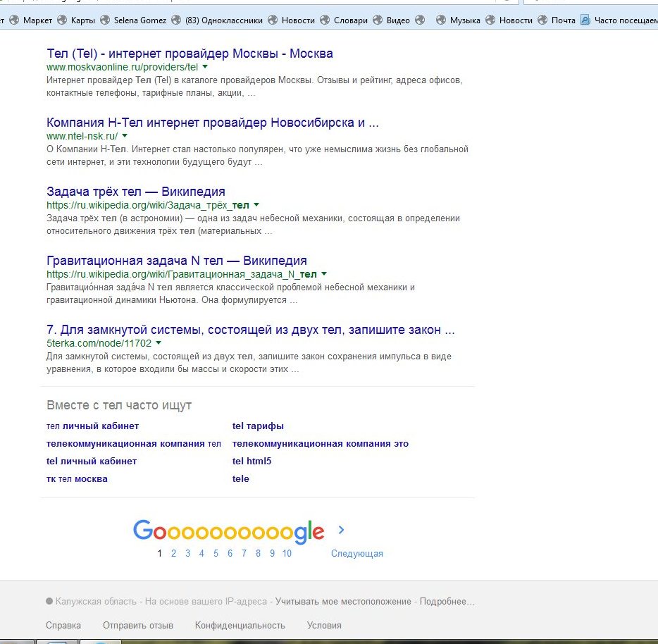The width and height of the screenshot is (658, 644).
Task: Click Подробнее… location link
Action: 447,601
